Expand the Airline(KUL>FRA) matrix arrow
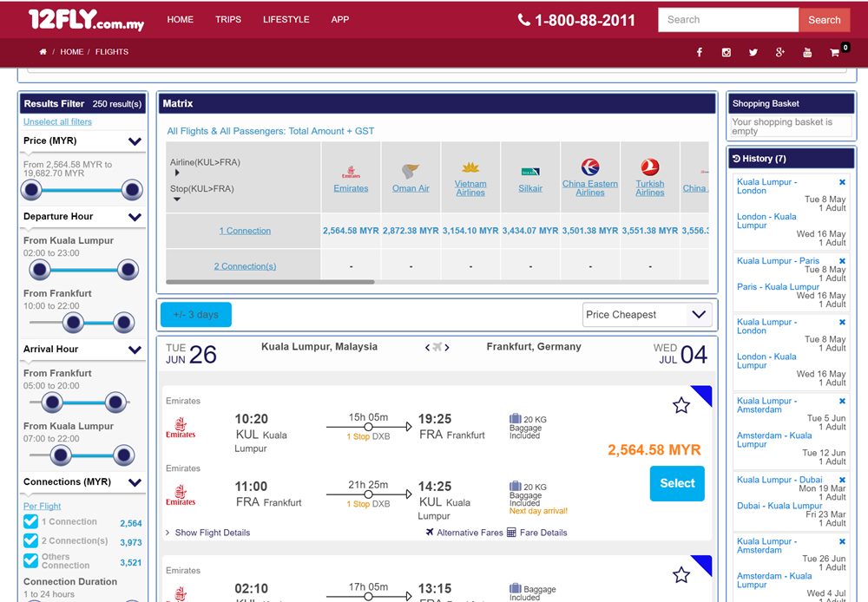 point(177,173)
